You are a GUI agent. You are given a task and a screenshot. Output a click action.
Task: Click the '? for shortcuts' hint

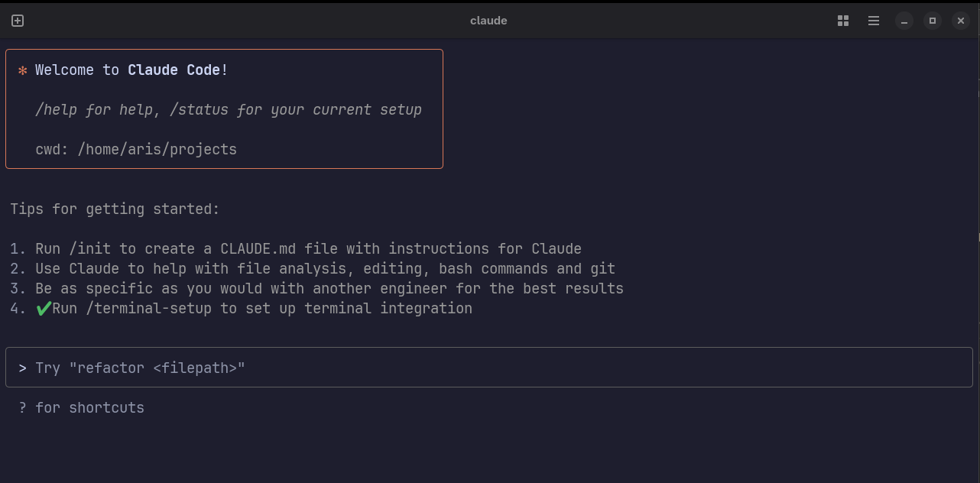coord(82,407)
